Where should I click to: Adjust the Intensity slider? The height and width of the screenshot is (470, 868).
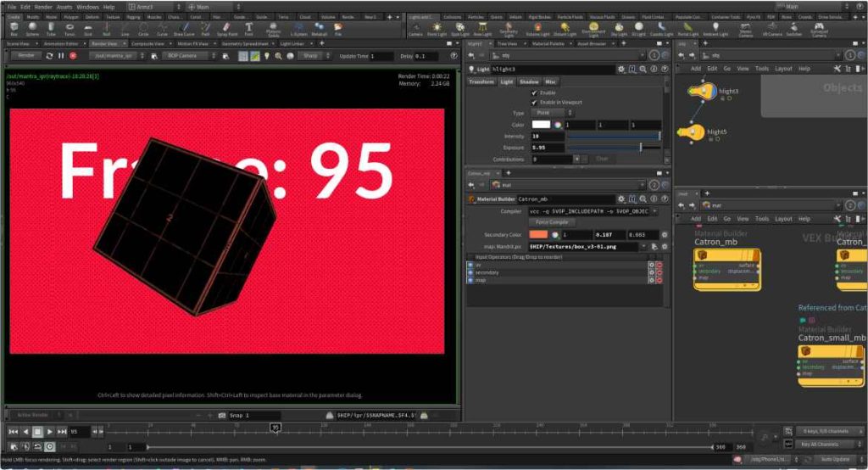614,136
